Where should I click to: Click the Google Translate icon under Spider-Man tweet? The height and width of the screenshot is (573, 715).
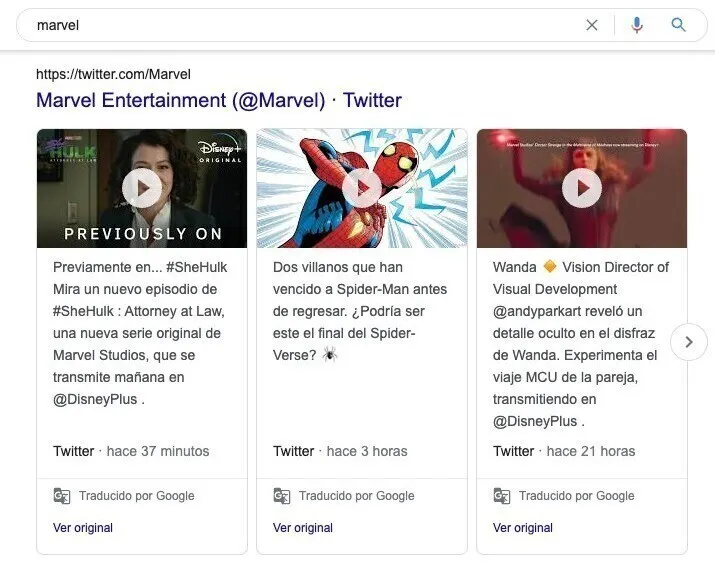click(x=281, y=496)
